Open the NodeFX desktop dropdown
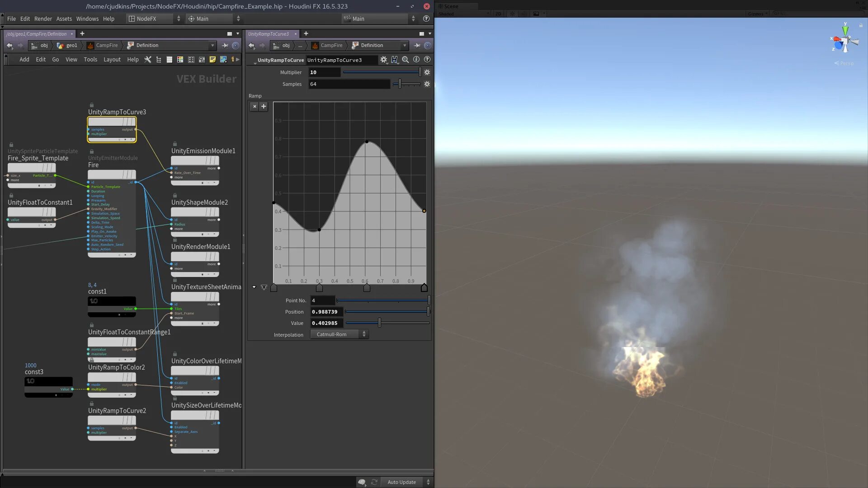The height and width of the screenshot is (488, 868). tap(154, 19)
